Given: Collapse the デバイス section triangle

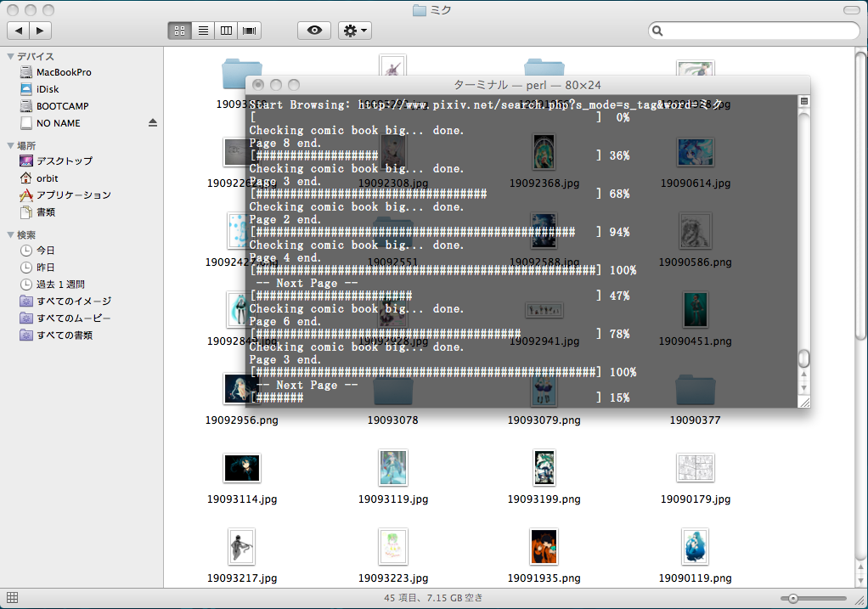Looking at the screenshot, I should click(10, 56).
